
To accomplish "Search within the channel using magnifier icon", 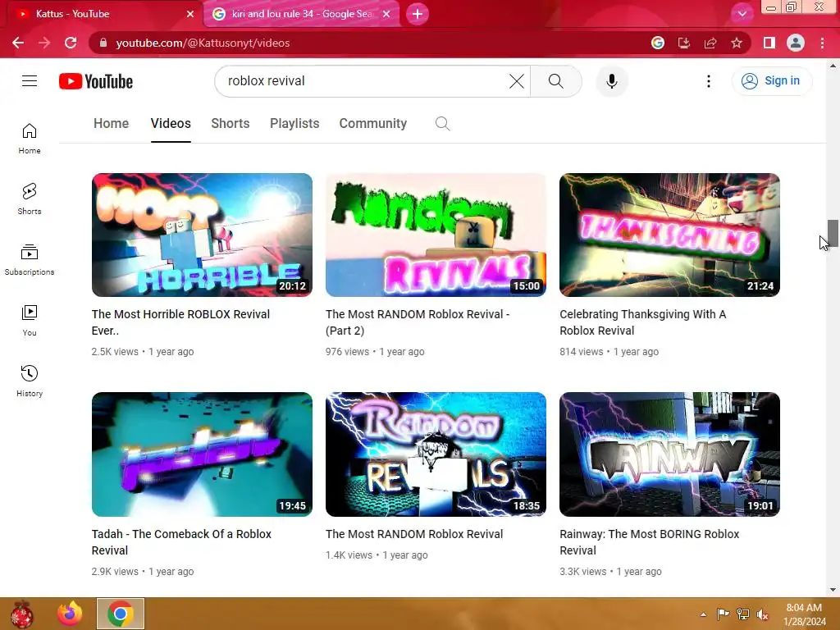I will [442, 124].
